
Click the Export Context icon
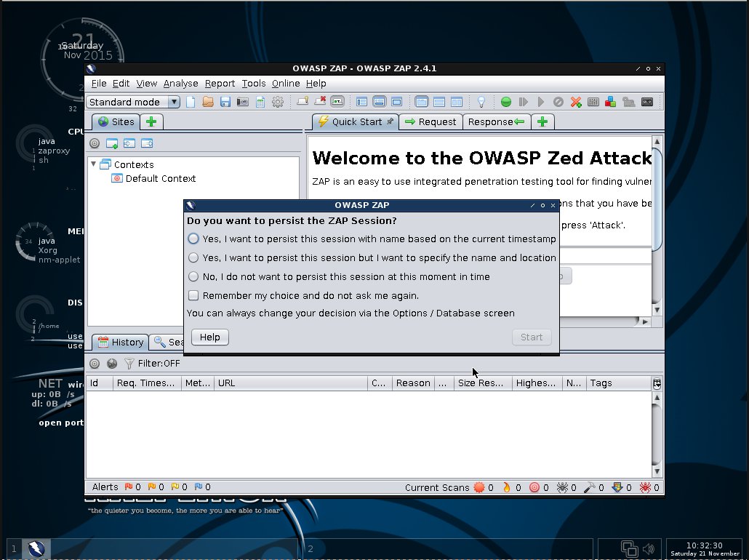click(147, 143)
